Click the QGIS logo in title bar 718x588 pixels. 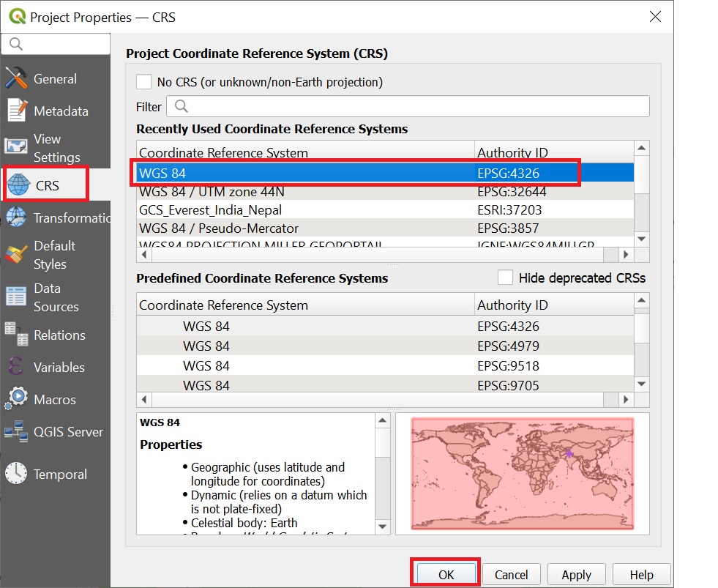pyautogui.click(x=17, y=17)
